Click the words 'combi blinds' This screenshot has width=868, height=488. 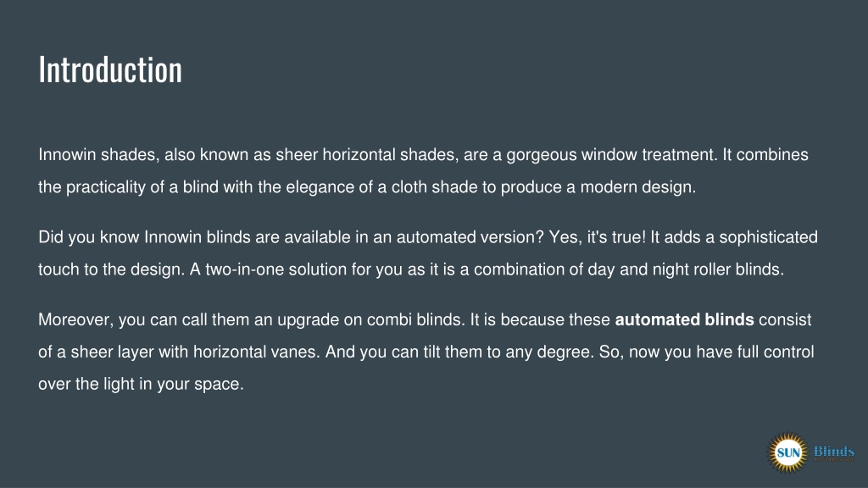click(415, 319)
